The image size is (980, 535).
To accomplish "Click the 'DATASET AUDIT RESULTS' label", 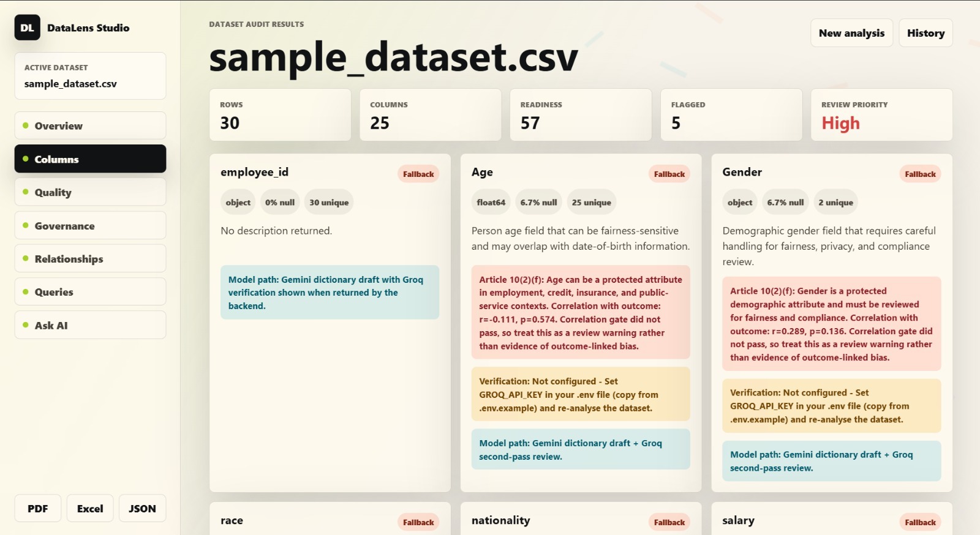I will 256,24.
